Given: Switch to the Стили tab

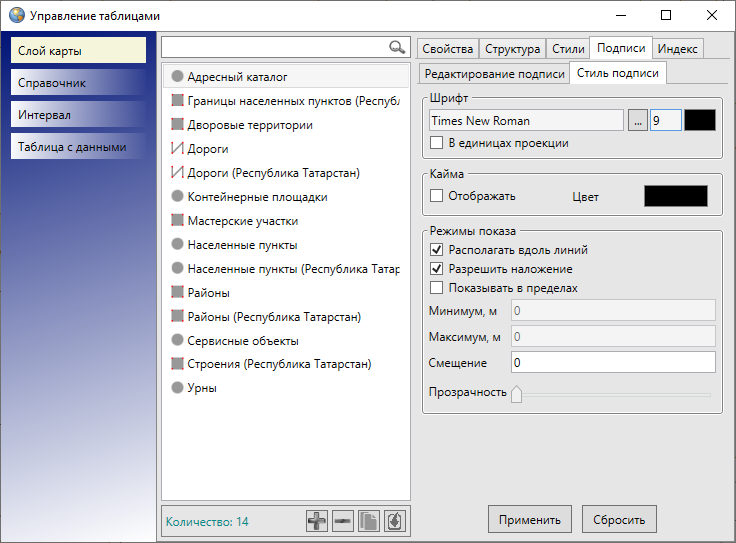Looking at the screenshot, I should pos(568,49).
